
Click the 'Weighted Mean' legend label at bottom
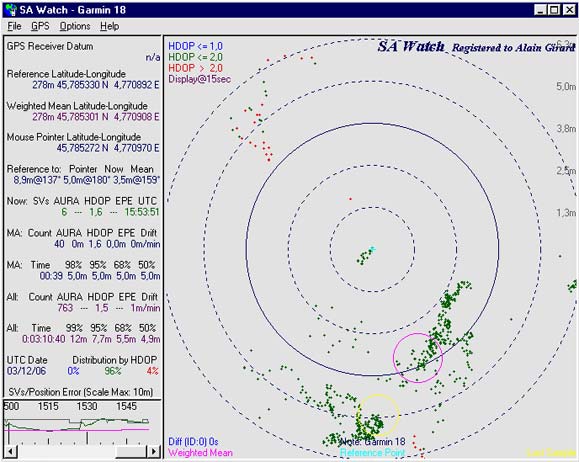pyautogui.click(x=201, y=453)
